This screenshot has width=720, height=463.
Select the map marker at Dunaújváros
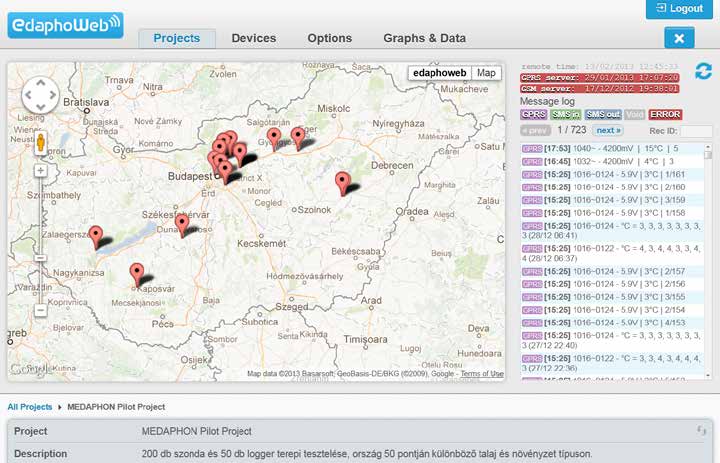coord(182,225)
